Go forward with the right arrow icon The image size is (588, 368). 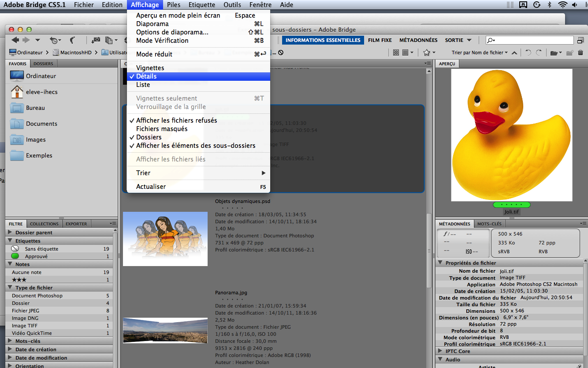tap(26, 40)
